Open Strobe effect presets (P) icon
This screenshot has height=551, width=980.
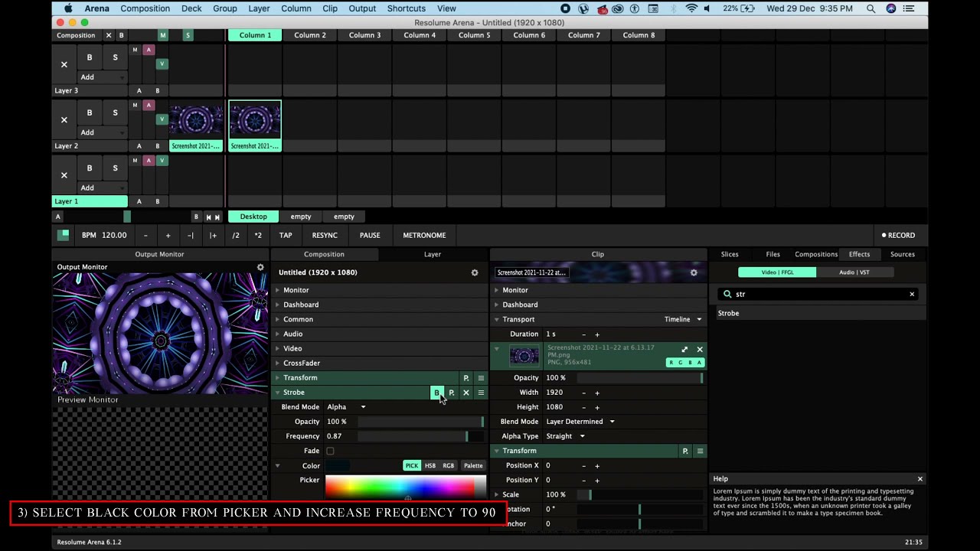(x=452, y=393)
